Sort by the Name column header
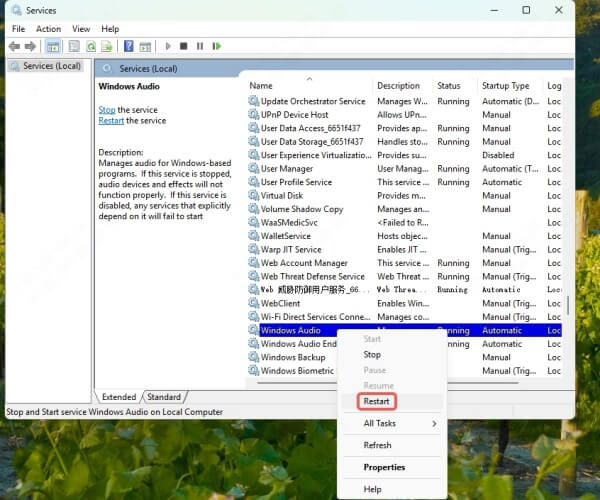Screen dimensions: 600x500 coord(310,86)
